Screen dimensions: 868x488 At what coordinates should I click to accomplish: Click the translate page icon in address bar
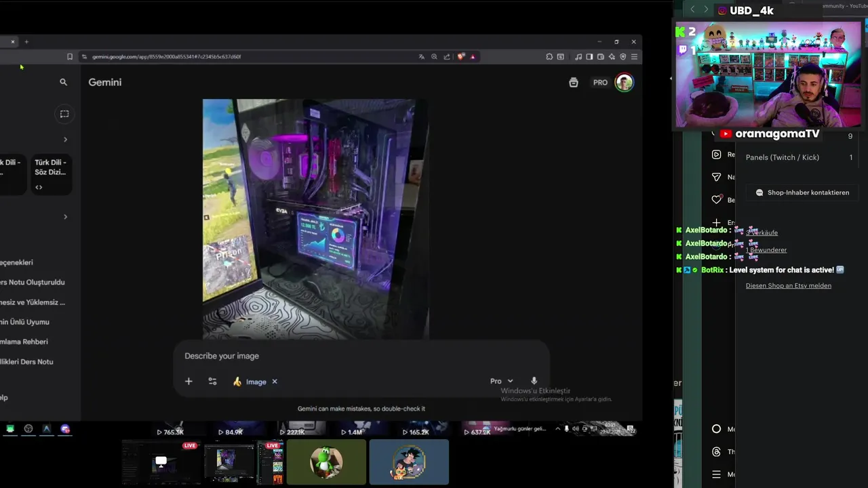422,57
